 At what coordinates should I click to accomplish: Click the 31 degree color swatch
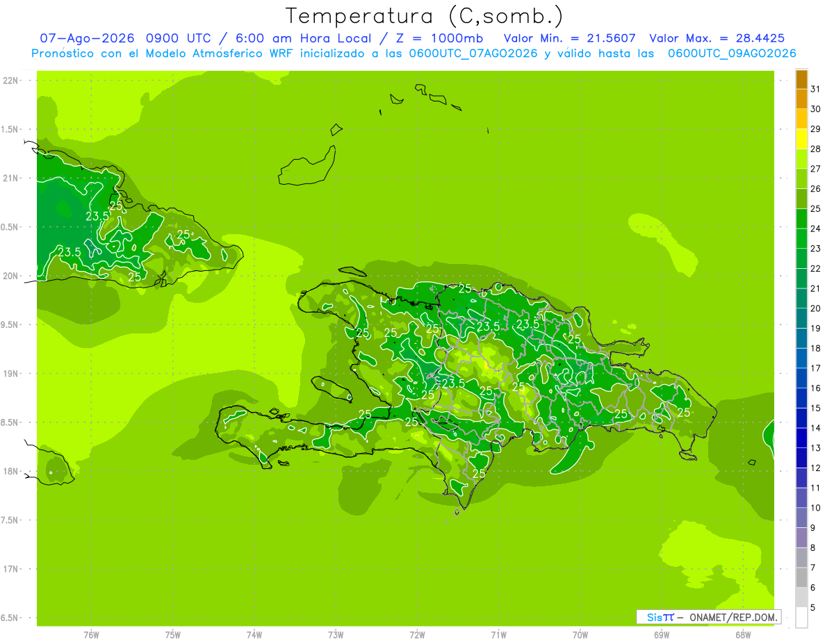tap(801, 79)
